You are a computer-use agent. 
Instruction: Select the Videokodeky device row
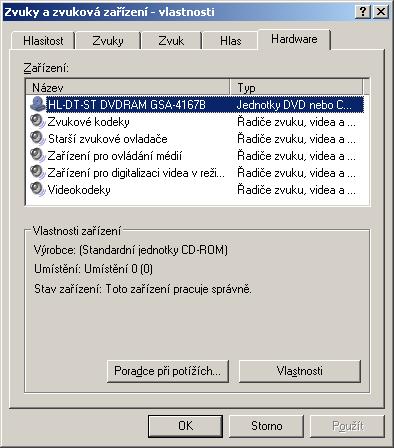click(196, 190)
